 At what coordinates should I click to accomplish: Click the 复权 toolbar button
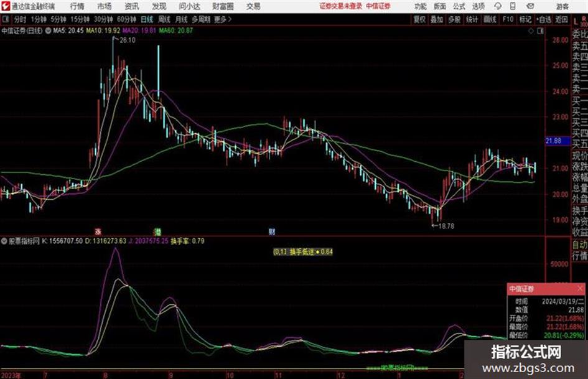tap(419, 19)
